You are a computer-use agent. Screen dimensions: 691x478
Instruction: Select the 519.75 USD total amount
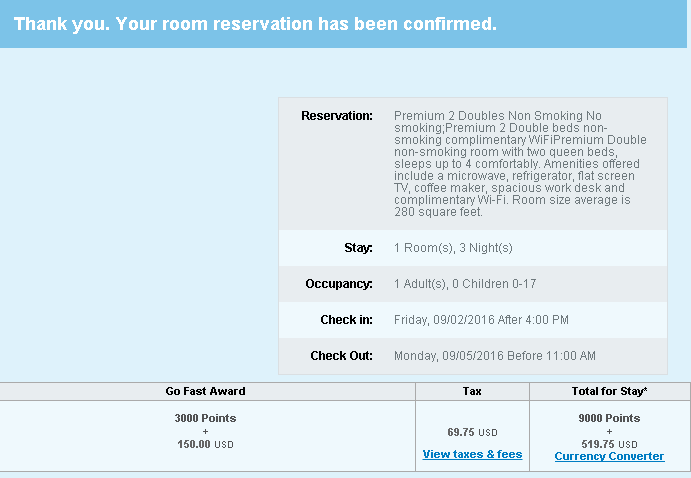click(x=610, y=444)
